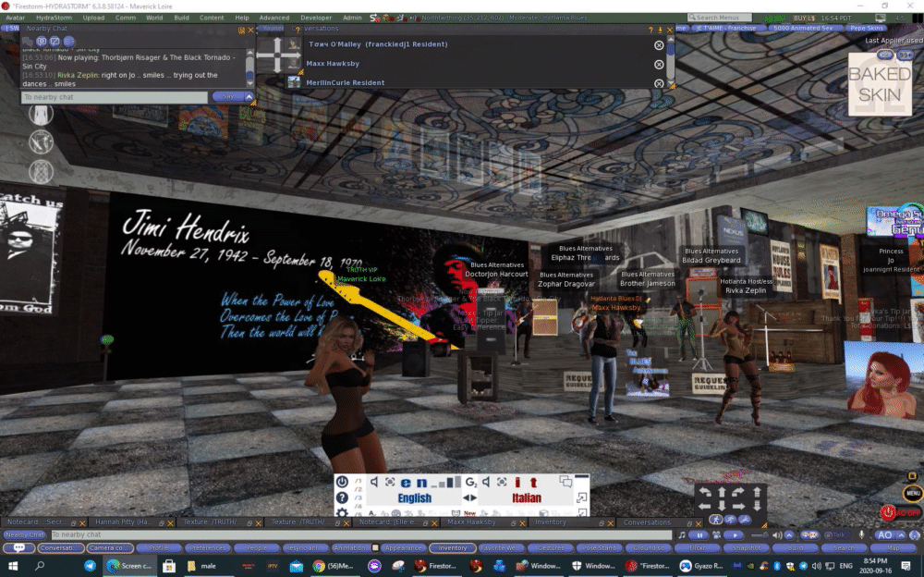Select fly mode in movement controls
The image size is (924, 577).
click(745, 520)
